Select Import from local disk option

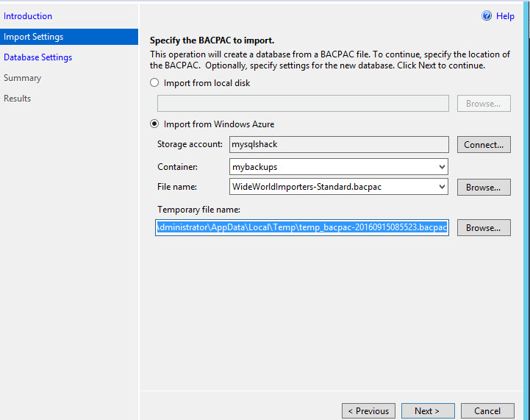click(154, 83)
